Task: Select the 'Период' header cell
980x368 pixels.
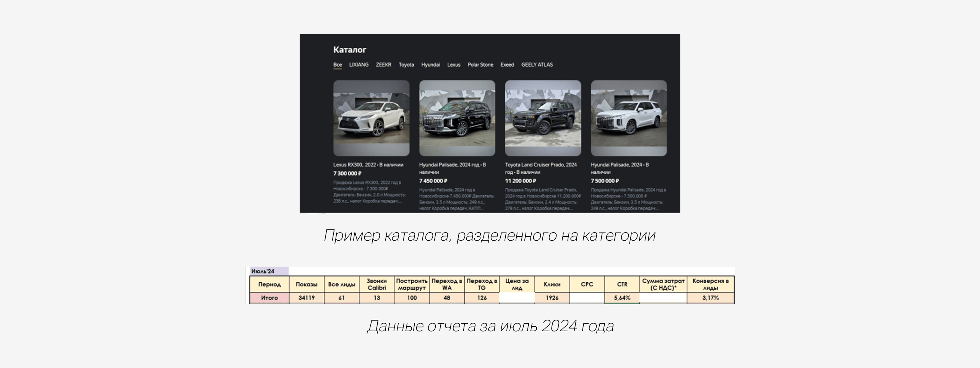Action: click(x=269, y=284)
